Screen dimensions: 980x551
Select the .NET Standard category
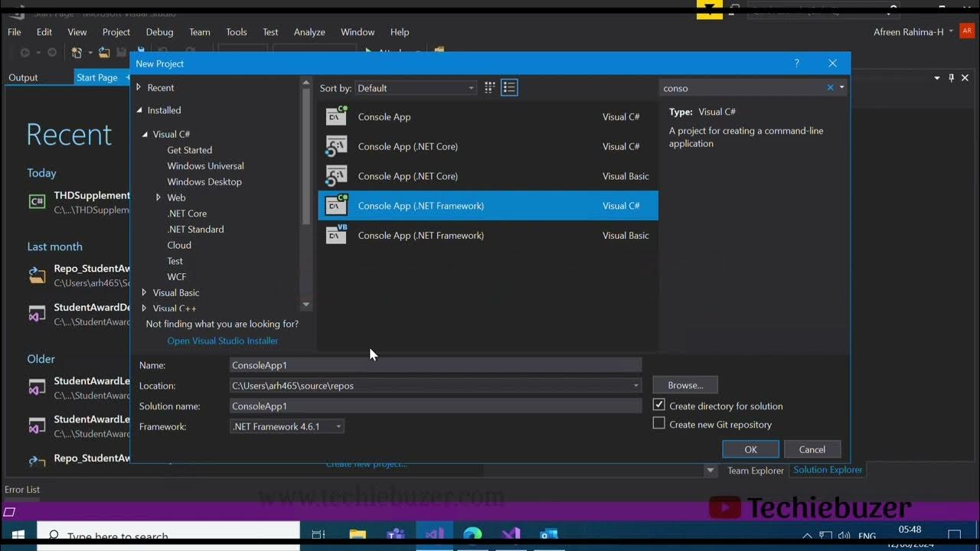196,229
